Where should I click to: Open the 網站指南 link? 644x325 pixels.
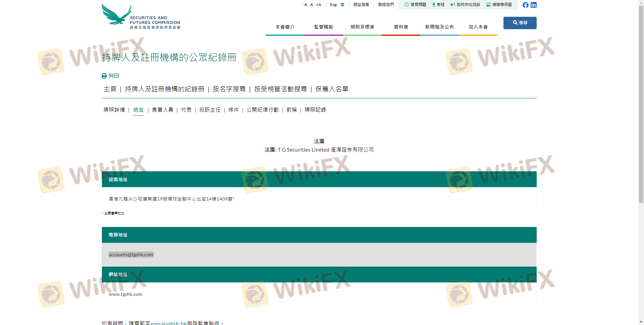click(x=361, y=5)
